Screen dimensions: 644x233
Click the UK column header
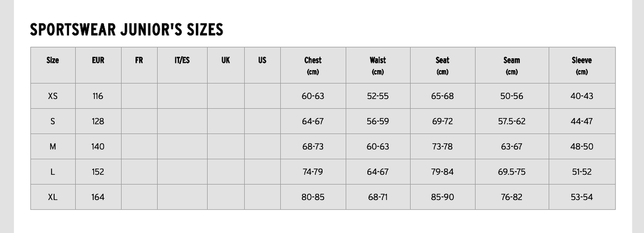tap(225, 61)
